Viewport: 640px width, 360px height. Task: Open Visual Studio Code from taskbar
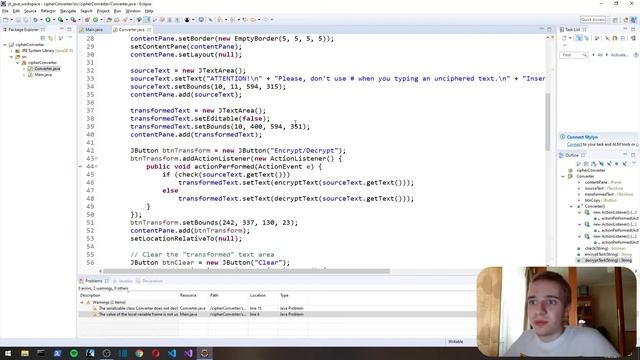click(x=172, y=353)
